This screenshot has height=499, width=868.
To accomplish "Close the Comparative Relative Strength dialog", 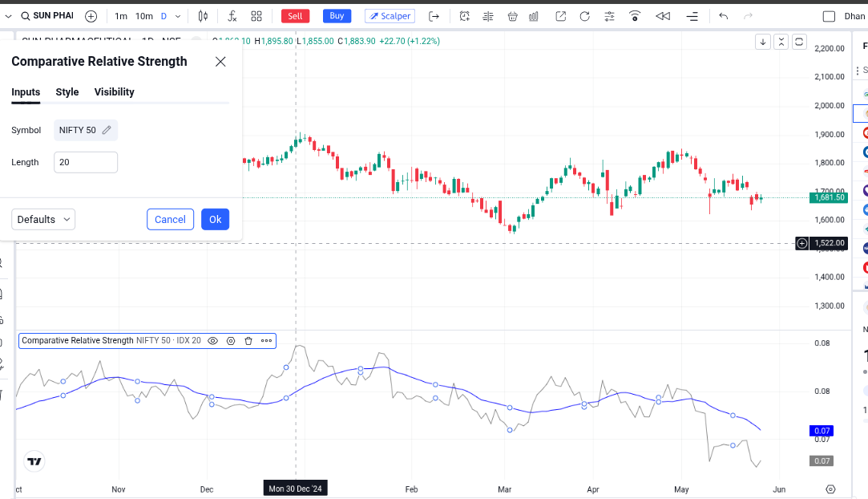I will [220, 62].
